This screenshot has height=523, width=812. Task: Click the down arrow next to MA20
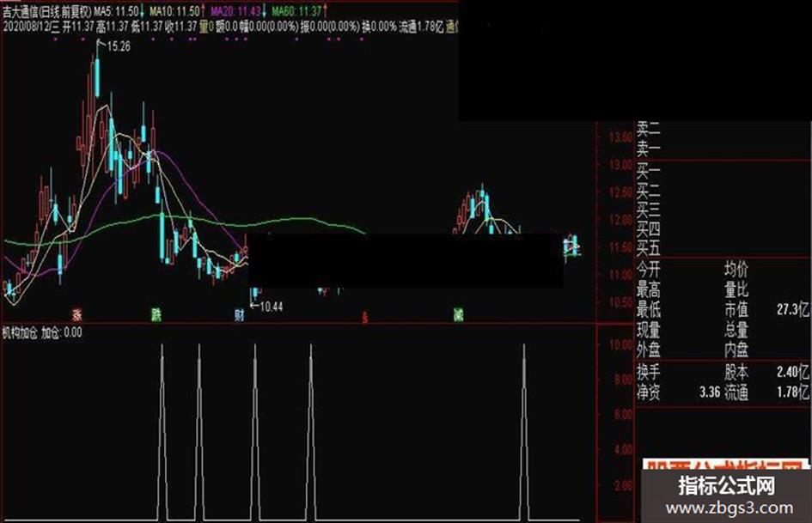click(x=265, y=11)
